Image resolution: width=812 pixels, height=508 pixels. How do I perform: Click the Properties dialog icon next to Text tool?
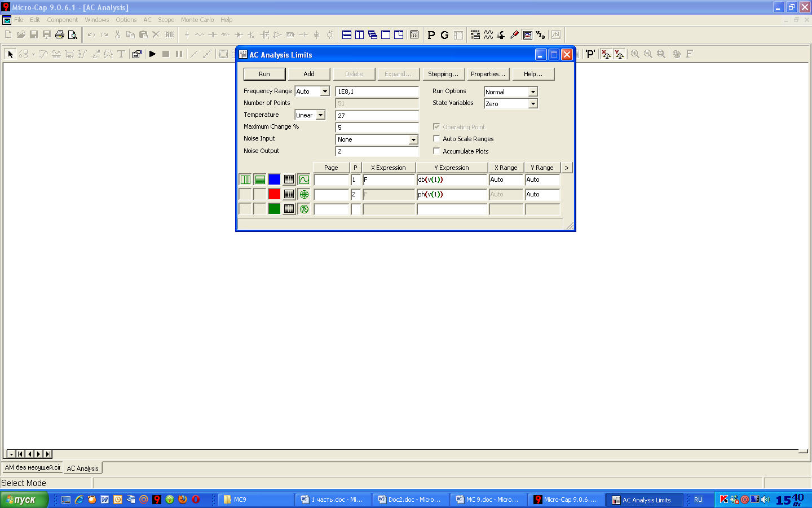click(x=136, y=54)
